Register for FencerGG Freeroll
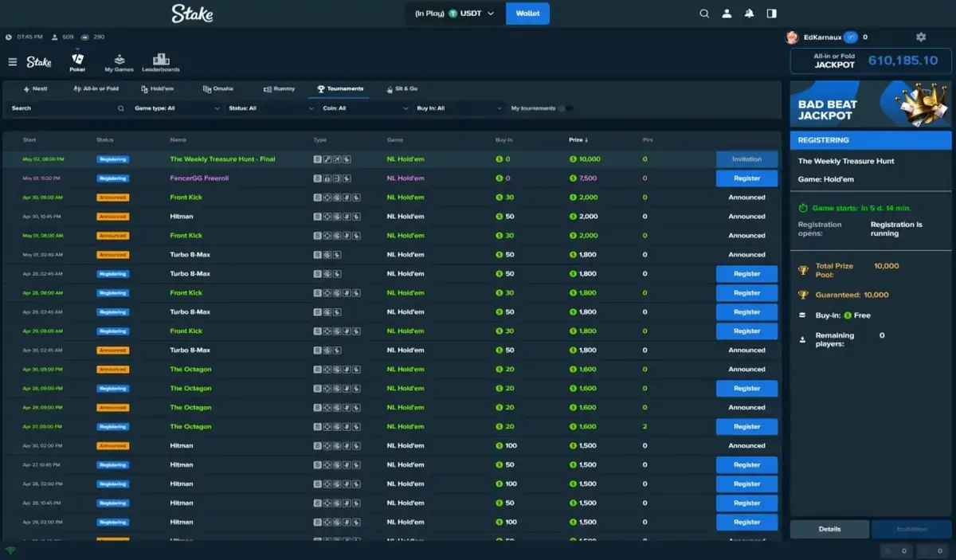The width and height of the screenshot is (956, 560). point(746,178)
